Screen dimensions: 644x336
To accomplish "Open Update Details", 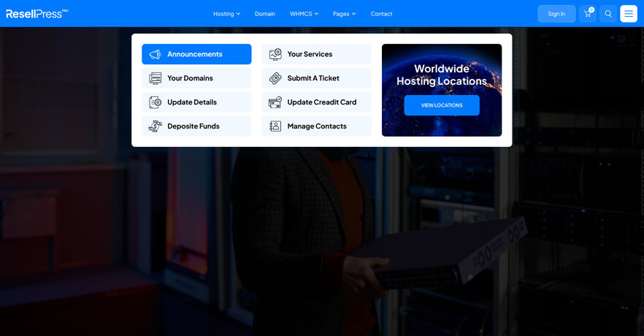I will tap(196, 102).
